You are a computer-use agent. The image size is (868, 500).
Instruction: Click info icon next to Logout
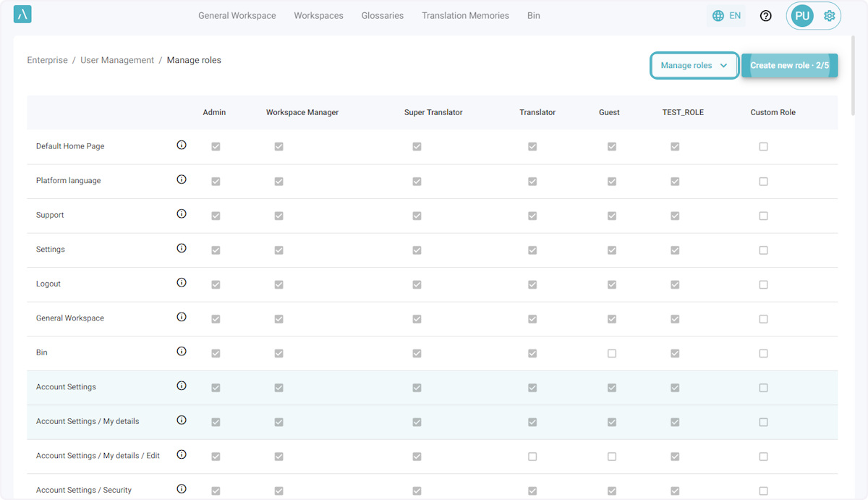(182, 283)
